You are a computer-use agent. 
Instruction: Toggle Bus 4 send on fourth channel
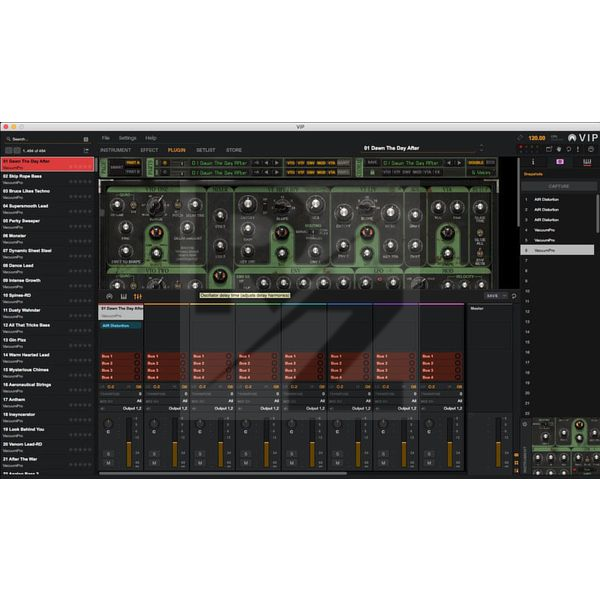274,377
